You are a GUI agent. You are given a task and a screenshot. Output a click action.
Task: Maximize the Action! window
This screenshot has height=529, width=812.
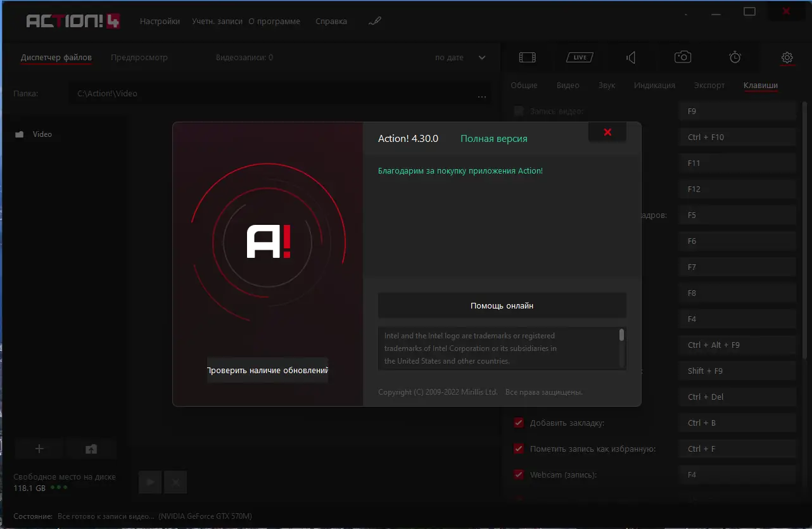749,11
